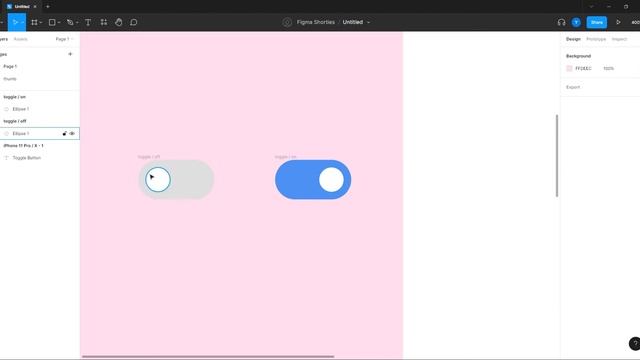Click text icon beside Toggle Button layer
Viewport: 640px width, 360px height.
6,158
